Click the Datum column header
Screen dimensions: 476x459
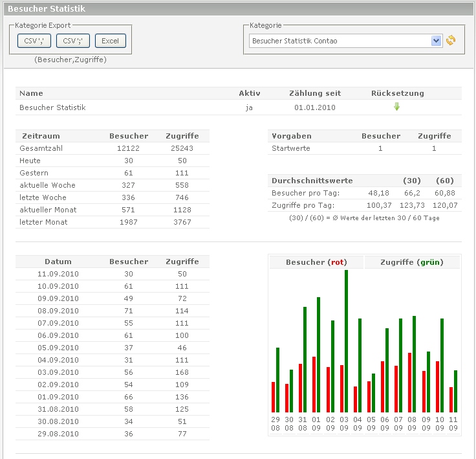pos(58,262)
